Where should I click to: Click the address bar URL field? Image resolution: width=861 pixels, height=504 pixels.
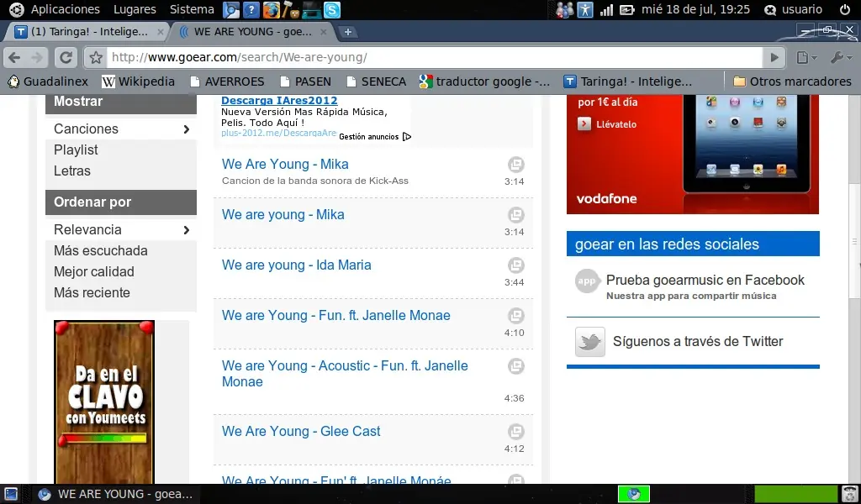[434, 57]
